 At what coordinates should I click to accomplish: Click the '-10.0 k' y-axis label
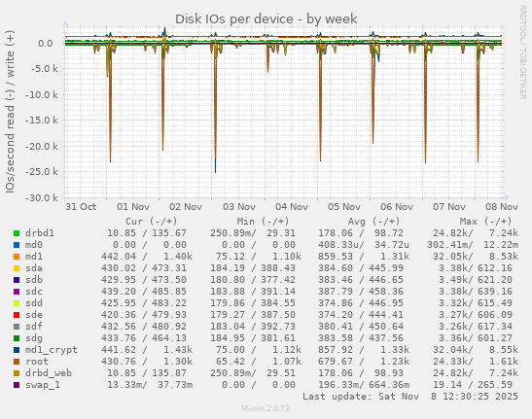pyautogui.click(x=42, y=94)
